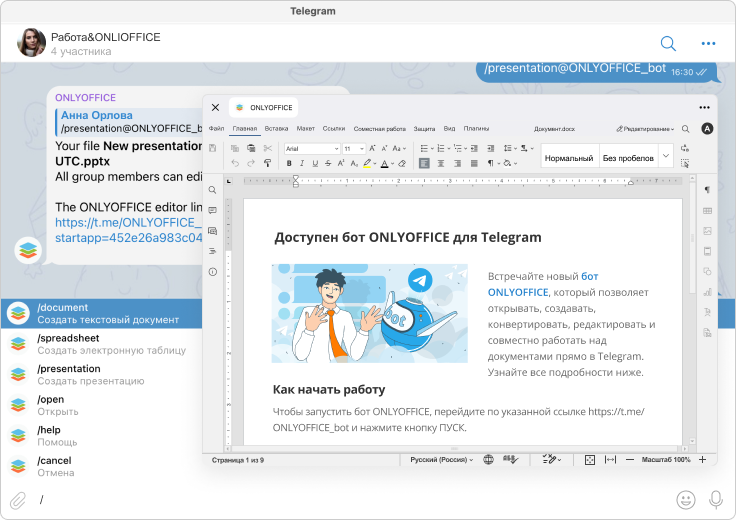
Task: Select the /spreadsheet bot command
Action: [101, 344]
